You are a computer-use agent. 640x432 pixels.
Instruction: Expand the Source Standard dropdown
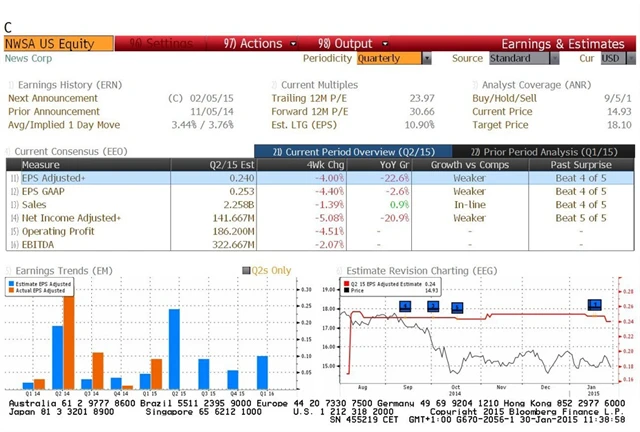[525, 59]
